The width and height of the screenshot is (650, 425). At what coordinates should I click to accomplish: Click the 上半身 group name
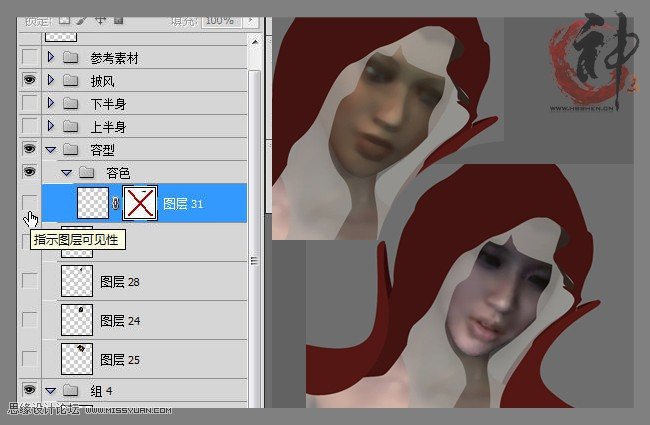pos(108,126)
